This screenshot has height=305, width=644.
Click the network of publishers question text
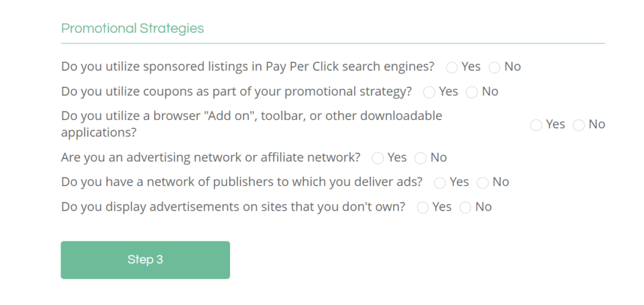click(242, 182)
